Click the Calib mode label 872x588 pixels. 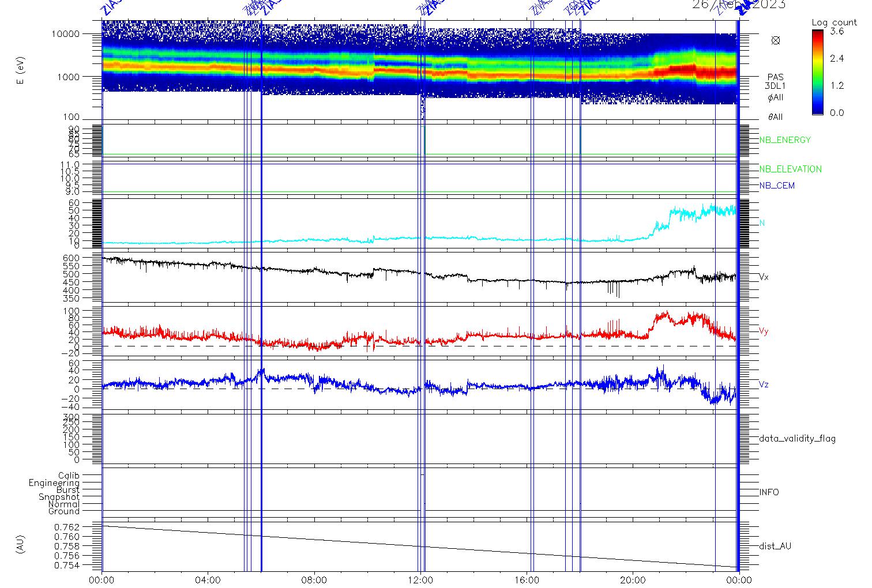pos(69,476)
